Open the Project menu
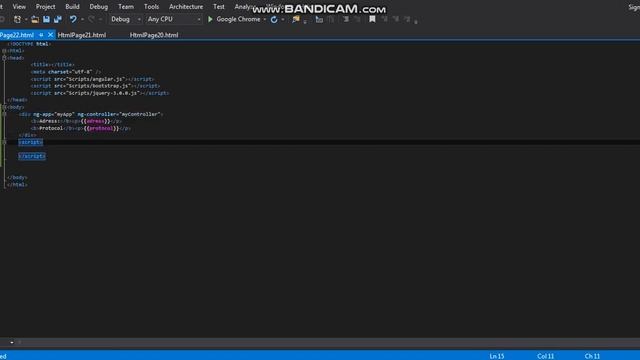The image size is (640, 360). tap(45, 7)
